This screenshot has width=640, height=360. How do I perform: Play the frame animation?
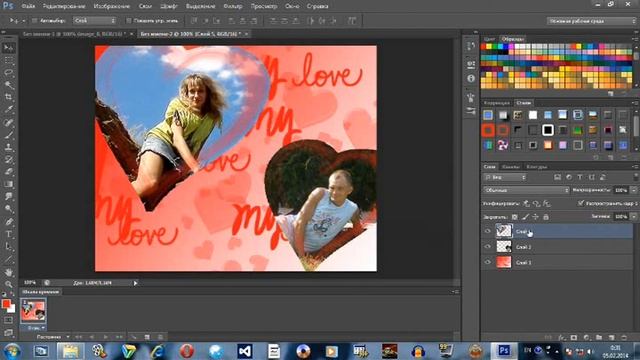pos(106,337)
